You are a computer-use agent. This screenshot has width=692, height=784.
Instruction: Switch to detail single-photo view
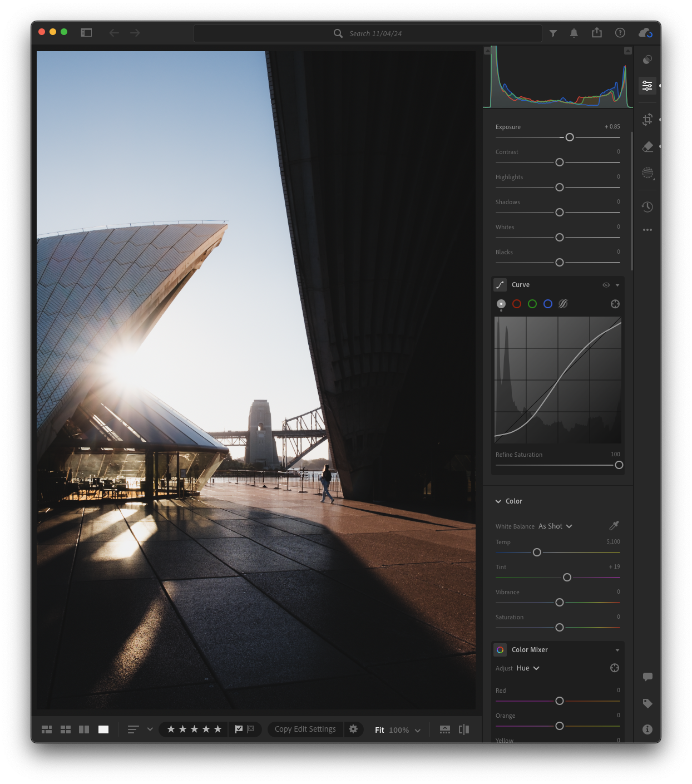click(x=103, y=729)
